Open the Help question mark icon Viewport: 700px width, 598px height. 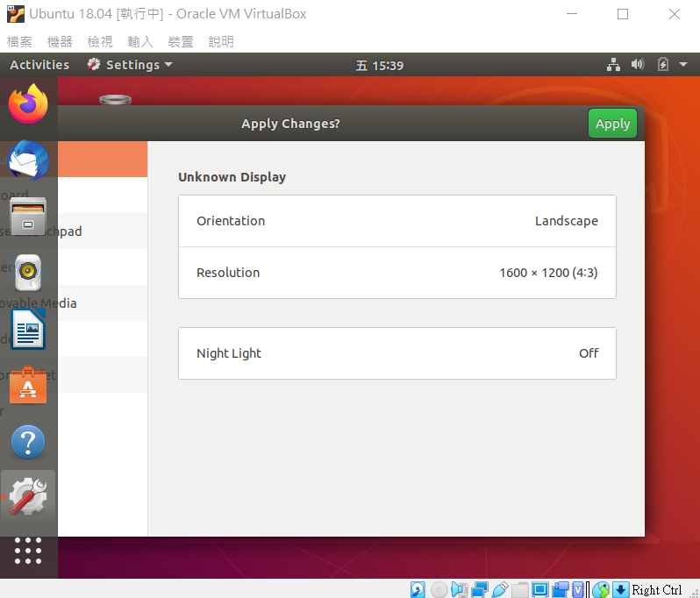[x=28, y=442]
